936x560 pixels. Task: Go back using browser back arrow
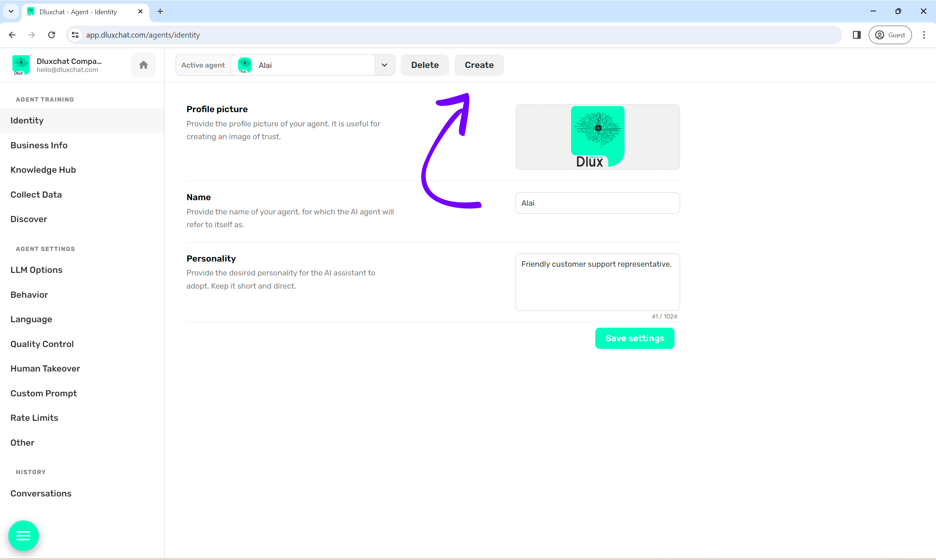click(12, 35)
